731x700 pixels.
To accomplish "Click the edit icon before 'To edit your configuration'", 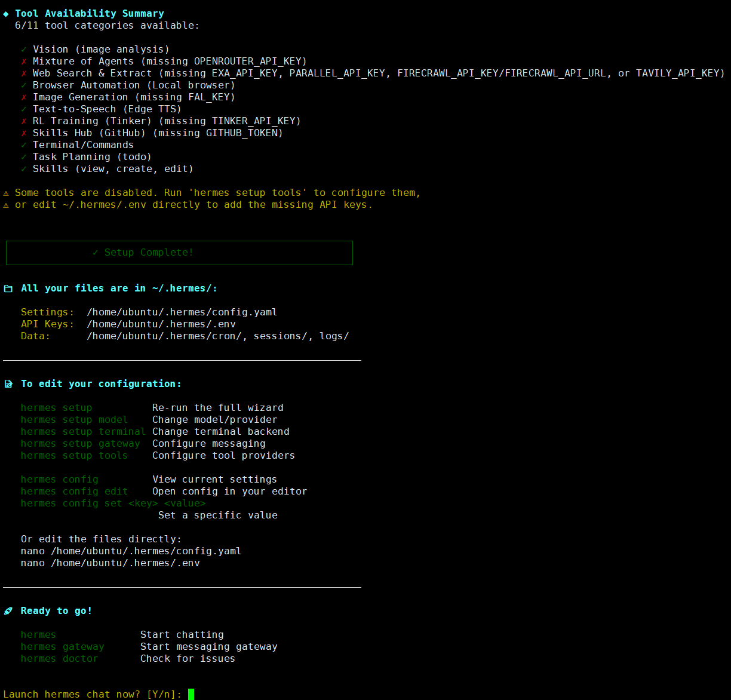I will pyautogui.click(x=8, y=384).
